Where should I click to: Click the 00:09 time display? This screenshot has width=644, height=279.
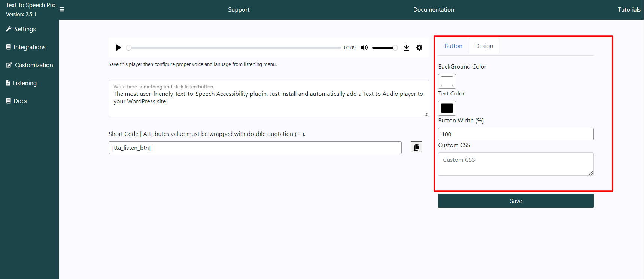tap(350, 48)
